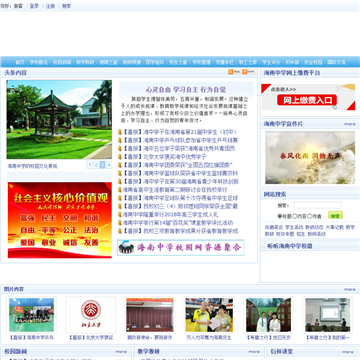This screenshot has height=360, width=360.
Task: Click bullet icon beside 篮球队 news item
Action: click(120, 174)
